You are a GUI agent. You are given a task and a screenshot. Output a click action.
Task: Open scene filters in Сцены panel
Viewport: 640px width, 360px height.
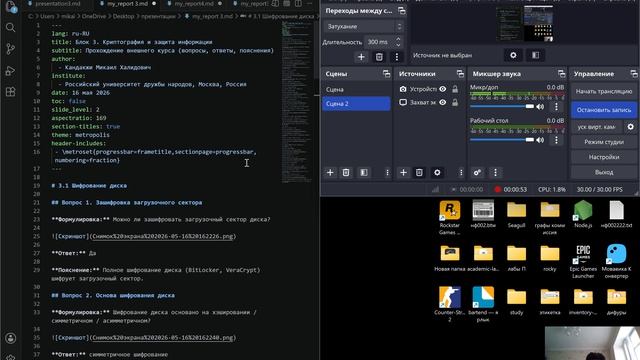pos(364,173)
